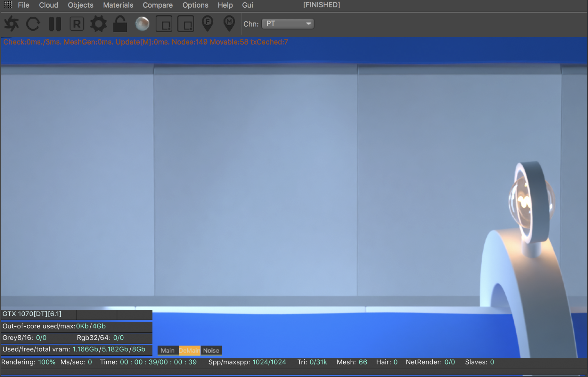
Task: Click the 'Mesh: 66' status entry
Action: point(352,362)
